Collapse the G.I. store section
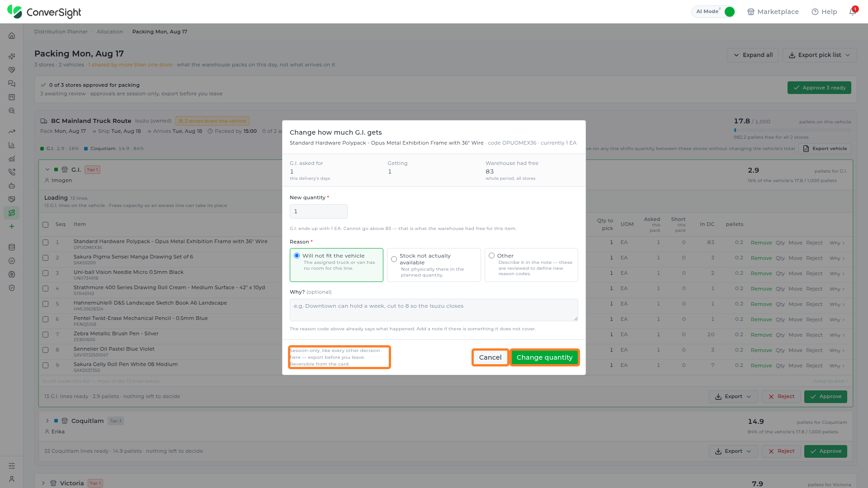868x488 pixels. coord(47,170)
